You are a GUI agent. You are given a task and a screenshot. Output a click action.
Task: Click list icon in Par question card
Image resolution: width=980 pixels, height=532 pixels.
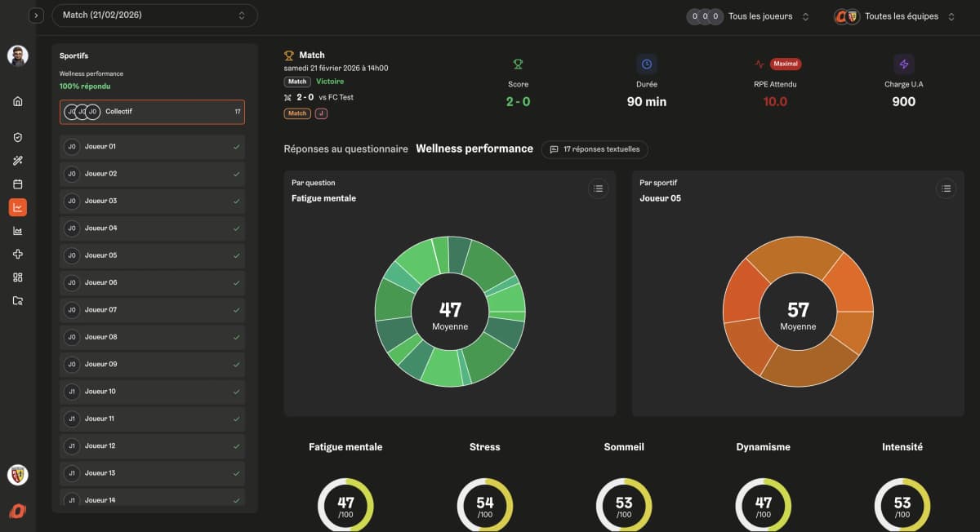point(598,188)
